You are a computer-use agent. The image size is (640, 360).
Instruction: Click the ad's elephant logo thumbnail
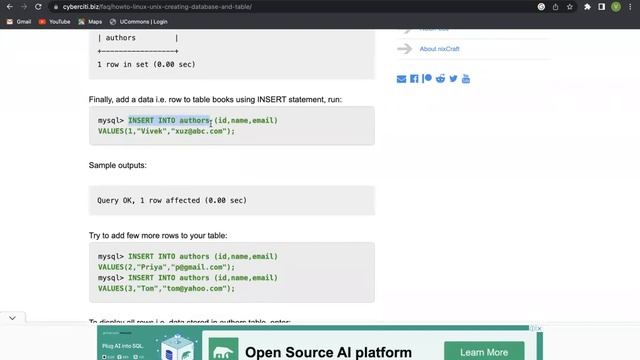tap(223, 349)
